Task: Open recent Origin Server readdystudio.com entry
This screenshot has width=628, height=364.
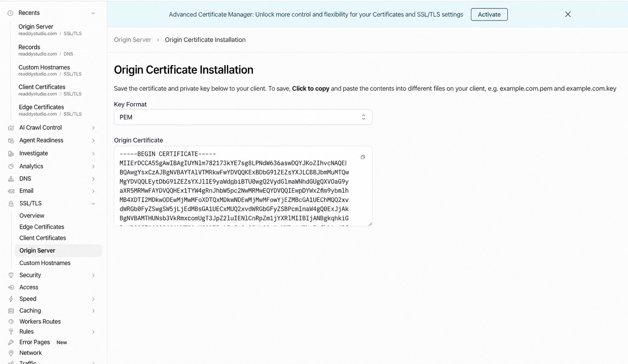Action: tap(50, 30)
